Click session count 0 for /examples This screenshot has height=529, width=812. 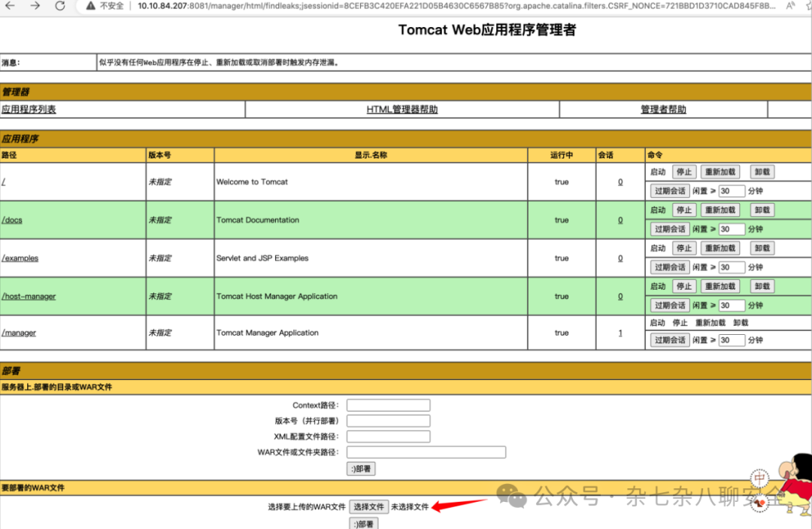[x=620, y=258]
